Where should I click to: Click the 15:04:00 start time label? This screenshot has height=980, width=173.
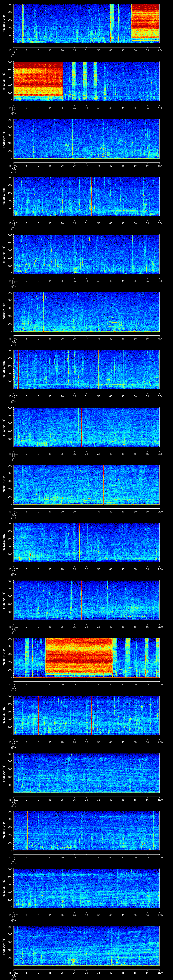[x=13, y=223]
